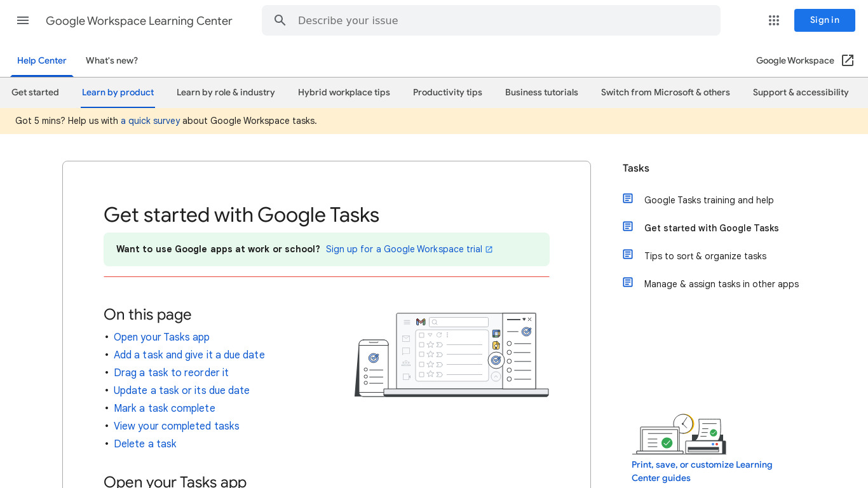Click the Google Tasks laptop illustration
The image size is (868, 488).
pyautogui.click(x=452, y=355)
